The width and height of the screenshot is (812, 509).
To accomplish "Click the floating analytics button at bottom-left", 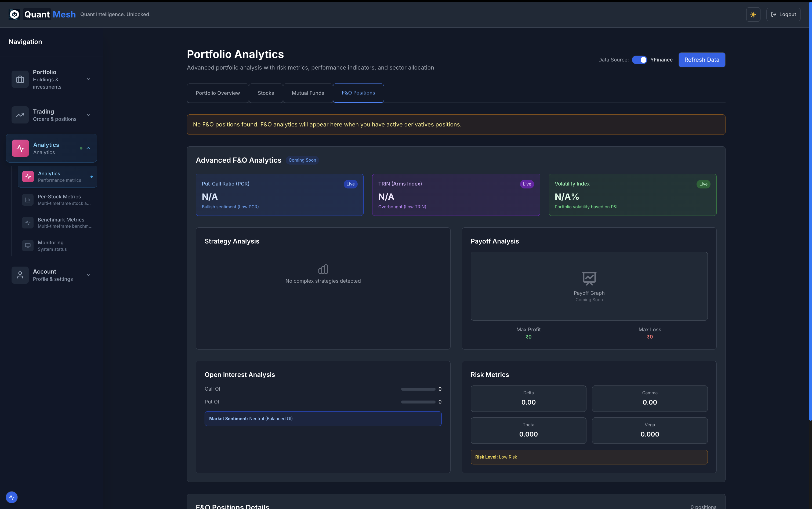I will 12,497.
